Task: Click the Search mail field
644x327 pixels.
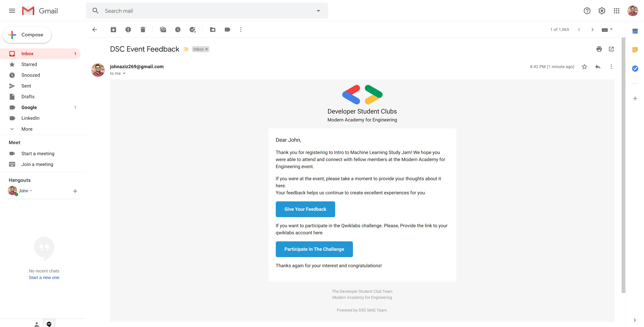Action: 207,11
